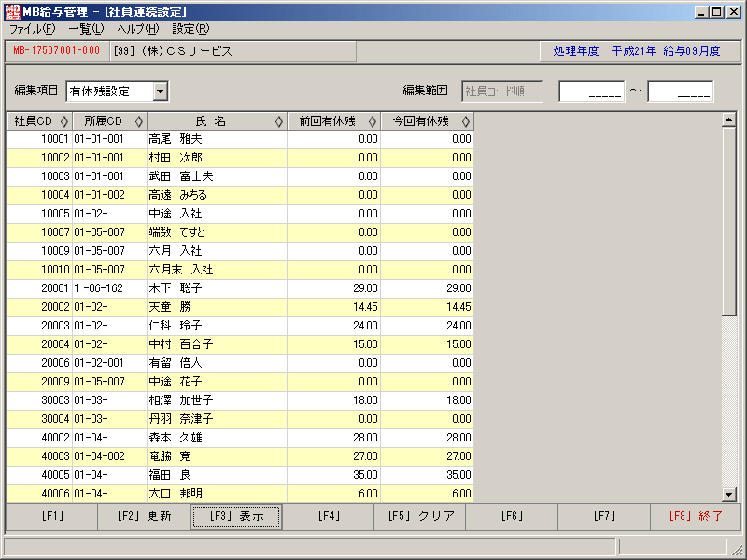Click the start range input field
The height and width of the screenshot is (560, 747).
591,91
